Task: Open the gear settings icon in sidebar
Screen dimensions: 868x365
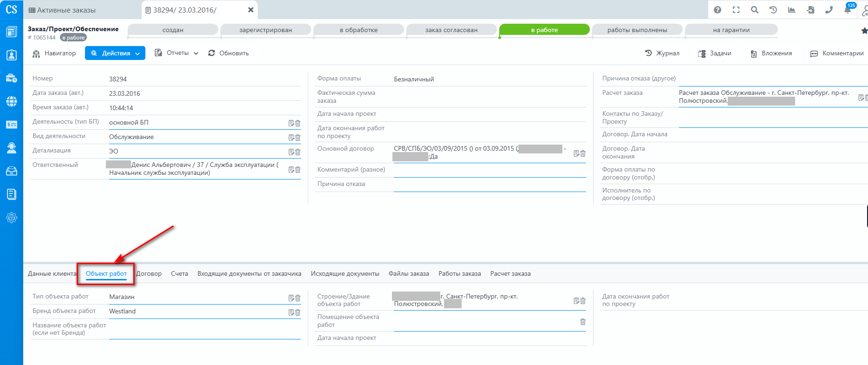Action: (x=12, y=218)
